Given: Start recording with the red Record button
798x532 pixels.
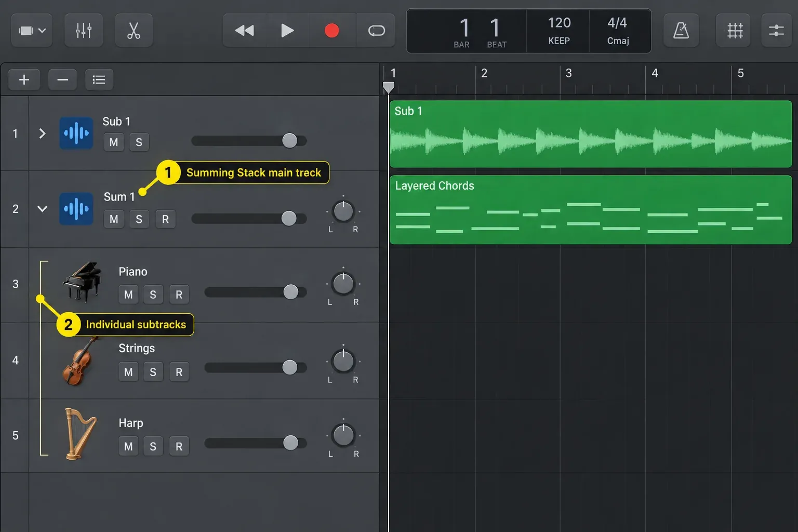Looking at the screenshot, I should (x=332, y=31).
